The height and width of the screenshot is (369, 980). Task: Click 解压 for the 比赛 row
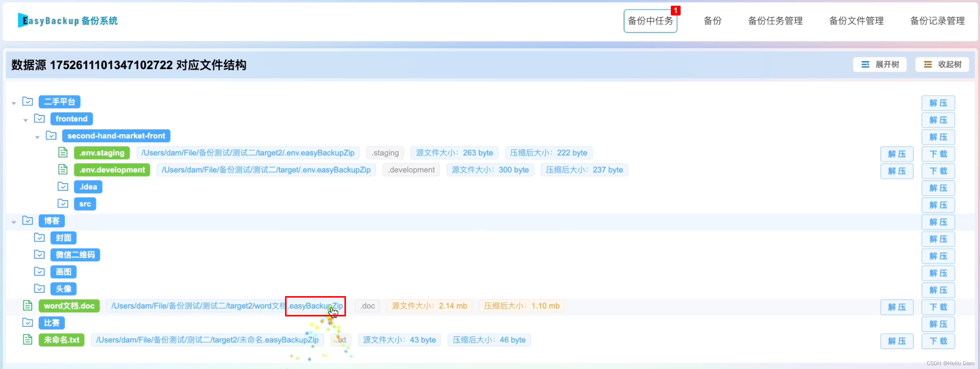[938, 324]
